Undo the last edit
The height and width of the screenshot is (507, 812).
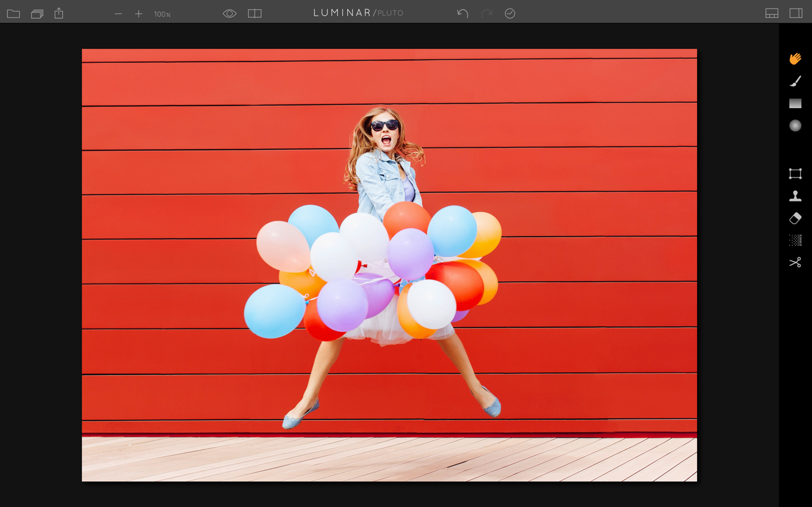[462, 14]
